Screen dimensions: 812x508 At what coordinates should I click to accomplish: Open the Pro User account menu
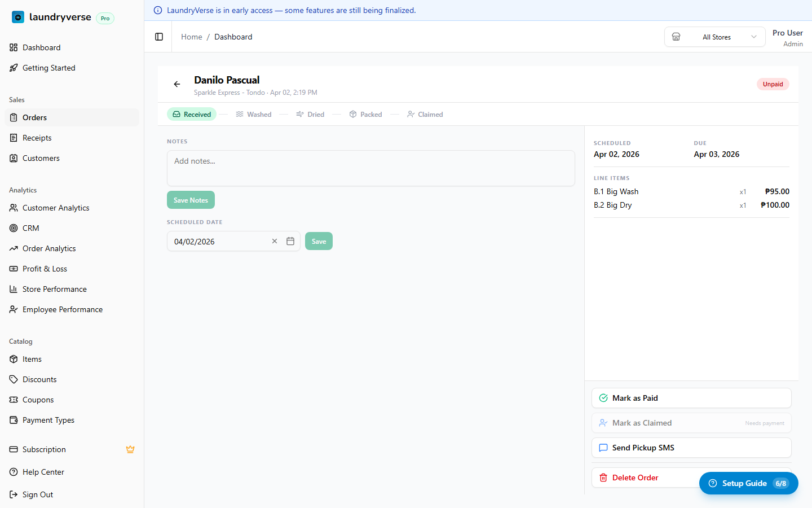pyautogui.click(x=787, y=38)
